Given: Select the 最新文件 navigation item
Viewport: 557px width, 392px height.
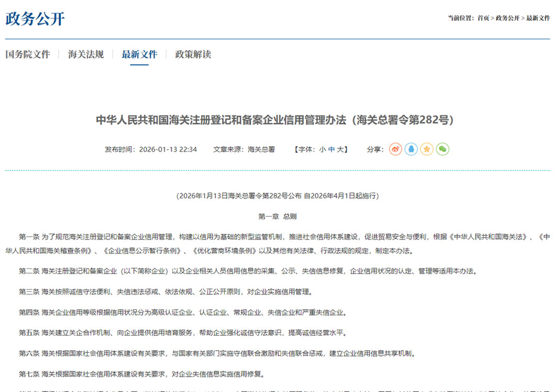Looking at the screenshot, I should [138, 54].
